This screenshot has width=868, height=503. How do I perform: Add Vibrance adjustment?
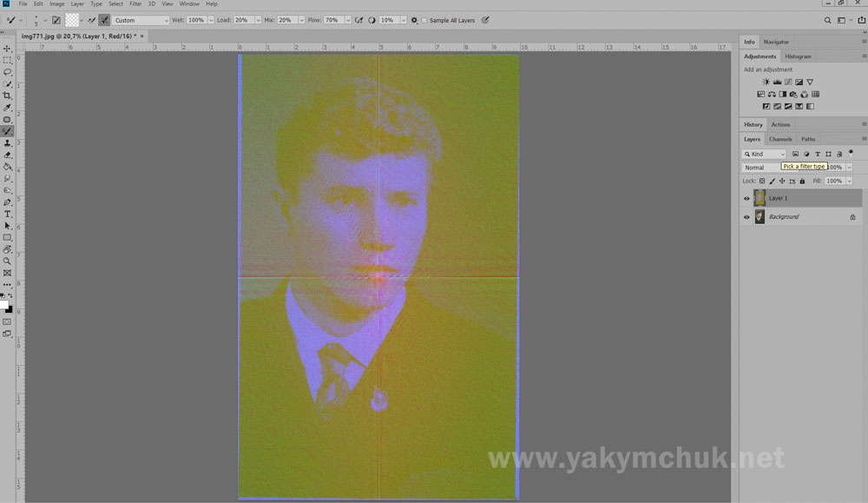[810, 82]
